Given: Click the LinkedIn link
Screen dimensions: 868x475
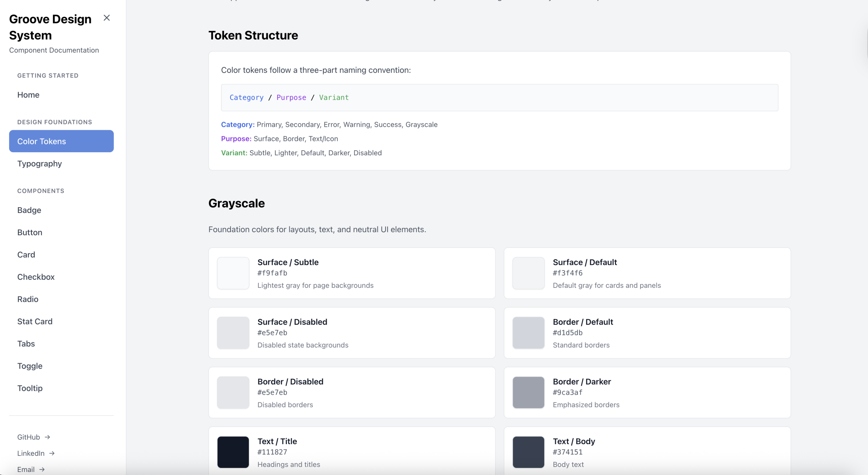Looking at the screenshot, I should pos(31,453).
